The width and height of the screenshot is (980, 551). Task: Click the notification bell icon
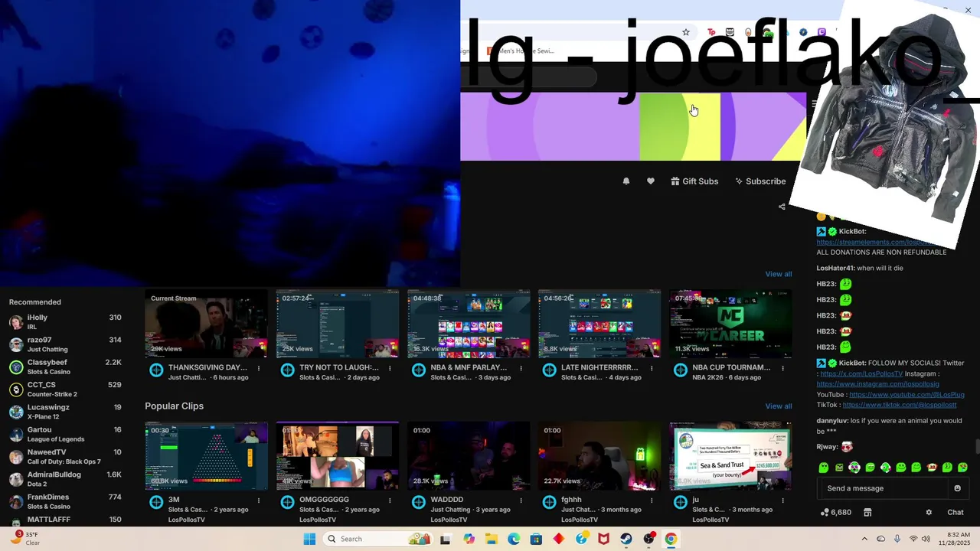(x=626, y=181)
